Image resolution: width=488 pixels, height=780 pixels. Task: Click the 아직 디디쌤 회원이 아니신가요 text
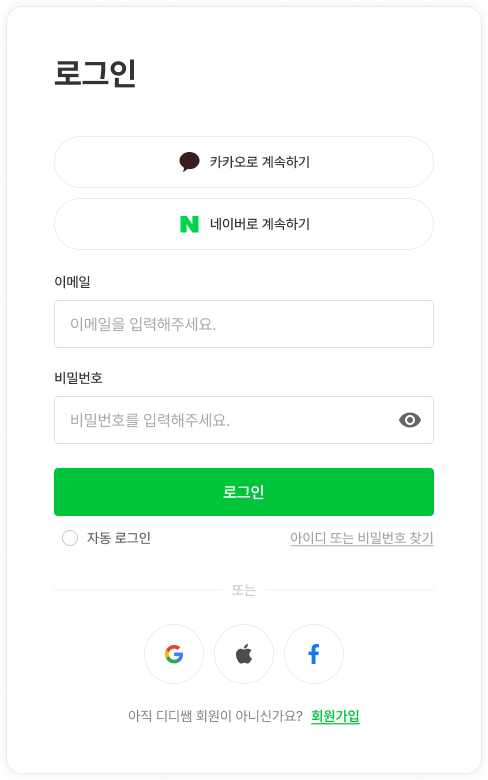(x=215, y=716)
